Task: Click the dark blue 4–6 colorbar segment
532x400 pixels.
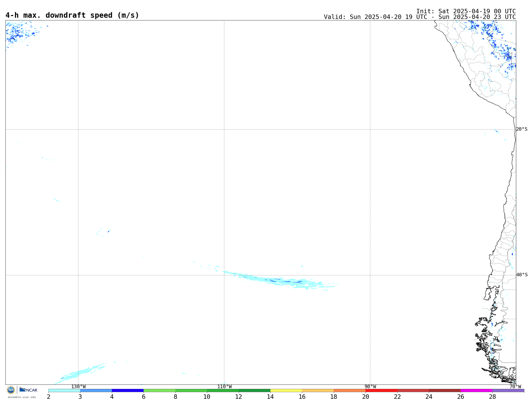Action: [128, 391]
